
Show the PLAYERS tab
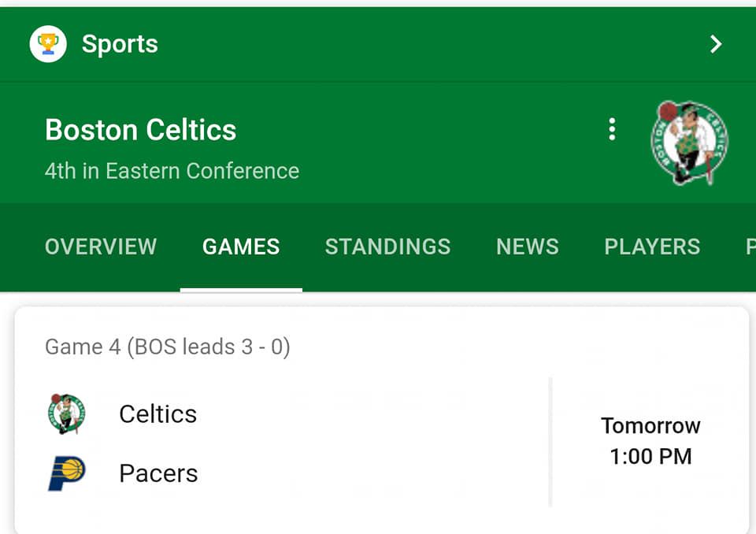click(652, 247)
